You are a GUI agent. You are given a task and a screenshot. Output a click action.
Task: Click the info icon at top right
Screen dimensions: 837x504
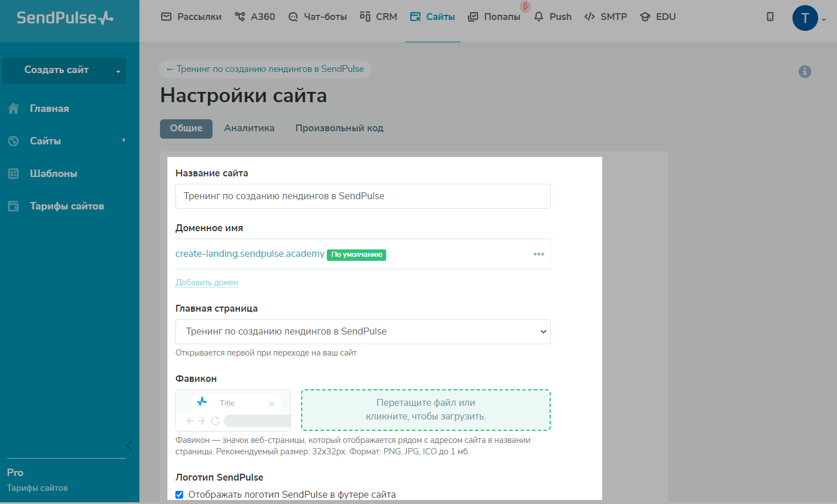click(x=804, y=71)
